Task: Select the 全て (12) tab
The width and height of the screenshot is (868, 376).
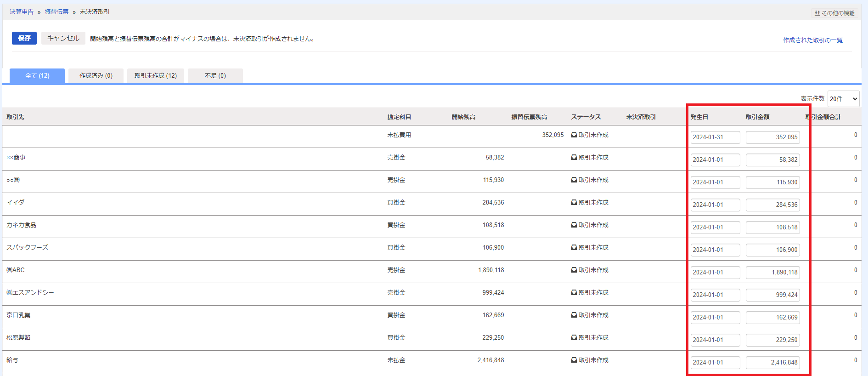Action: [37, 76]
